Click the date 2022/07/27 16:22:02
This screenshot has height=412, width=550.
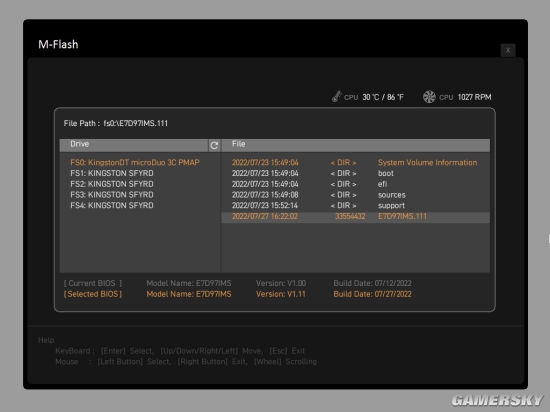pos(265,216)
